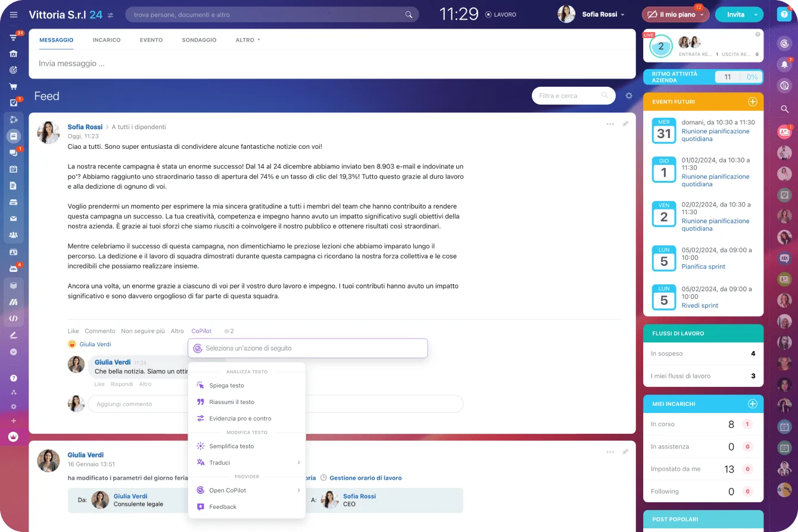Click the Invia messaggio input field
The width and height of the screenshot is (798, 532).
(332, 64)
